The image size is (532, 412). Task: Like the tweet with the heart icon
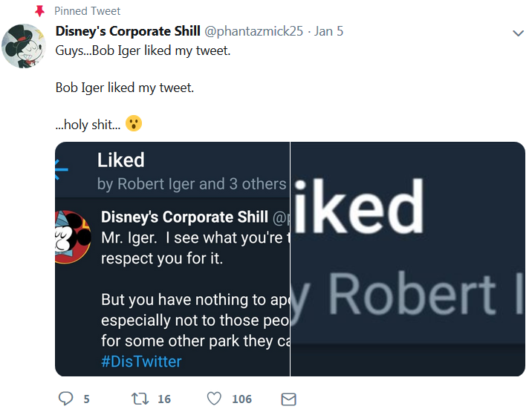point(214,399)
